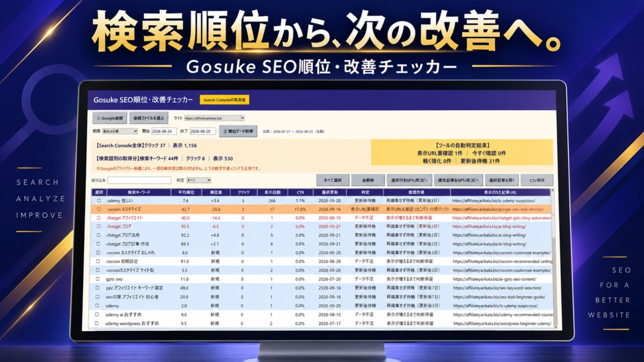644x362 pixels.
Task: Click the 終了 date field 2026-09-20
Action: [x=203, y=131]
